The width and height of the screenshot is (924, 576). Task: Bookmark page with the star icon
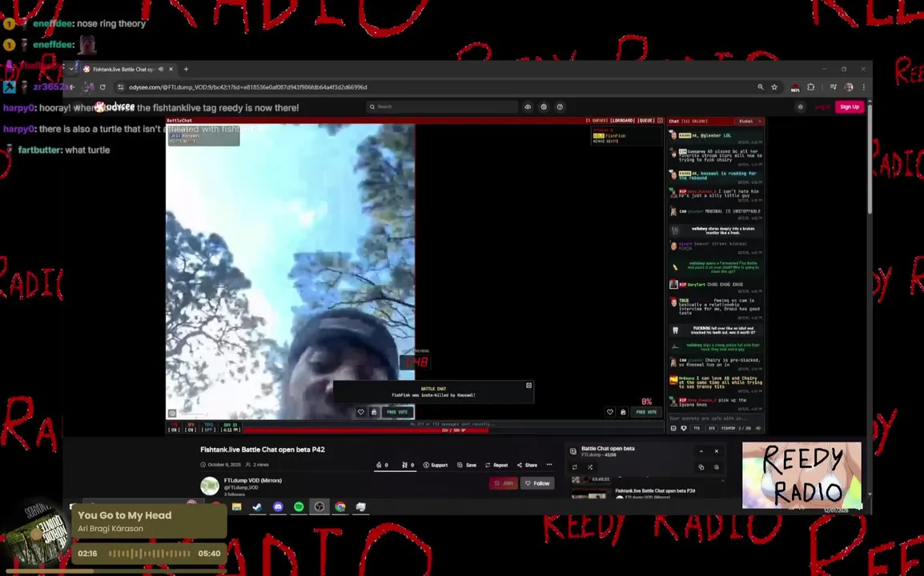tap(774, 87)
